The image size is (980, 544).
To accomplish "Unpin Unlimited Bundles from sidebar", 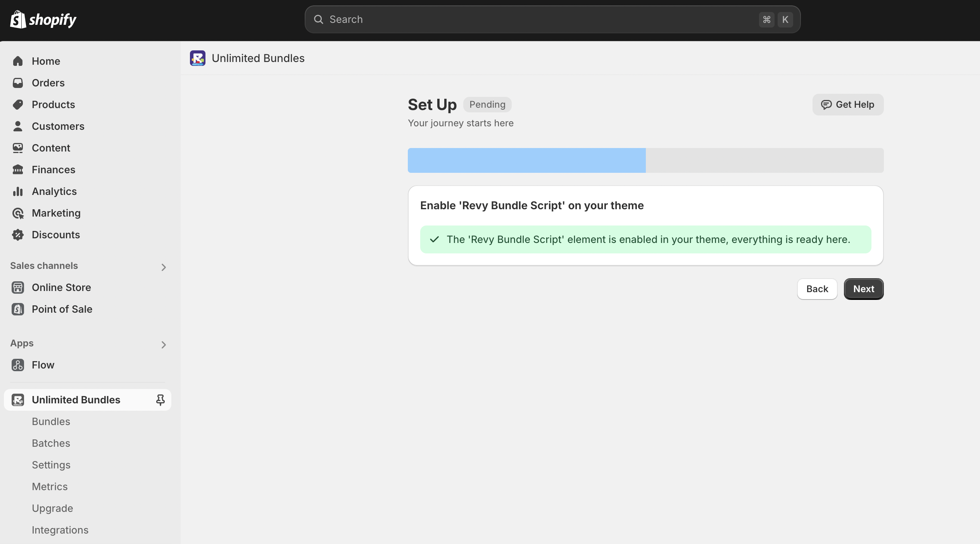I will 160,399.
